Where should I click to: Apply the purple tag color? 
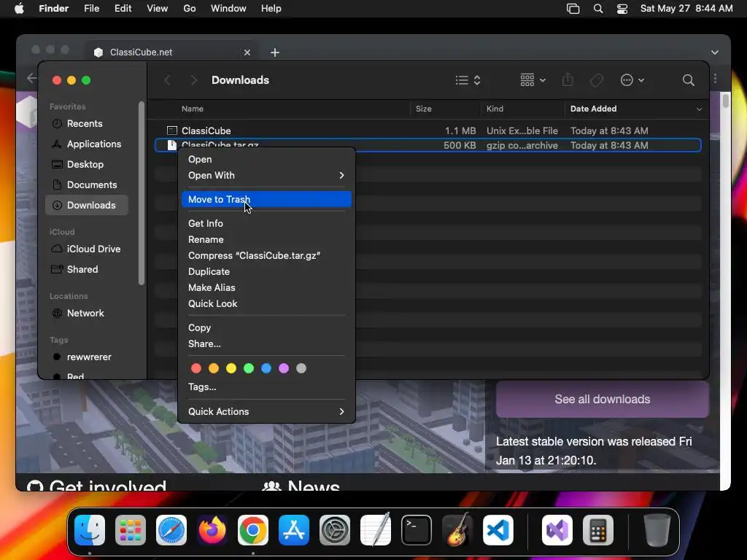point(284,368)
